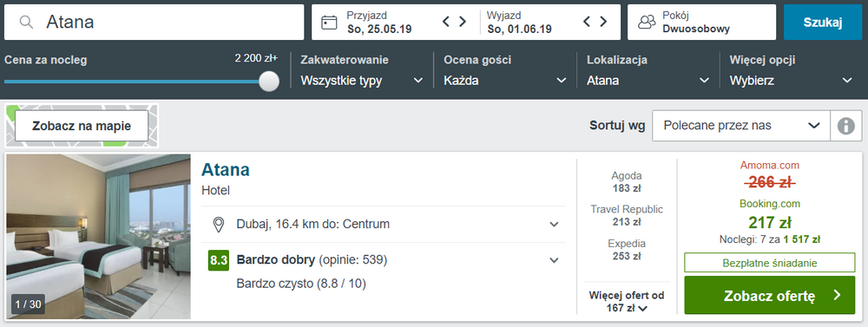
Task: Move check-out date back one day
Action: tap(588, 22)
